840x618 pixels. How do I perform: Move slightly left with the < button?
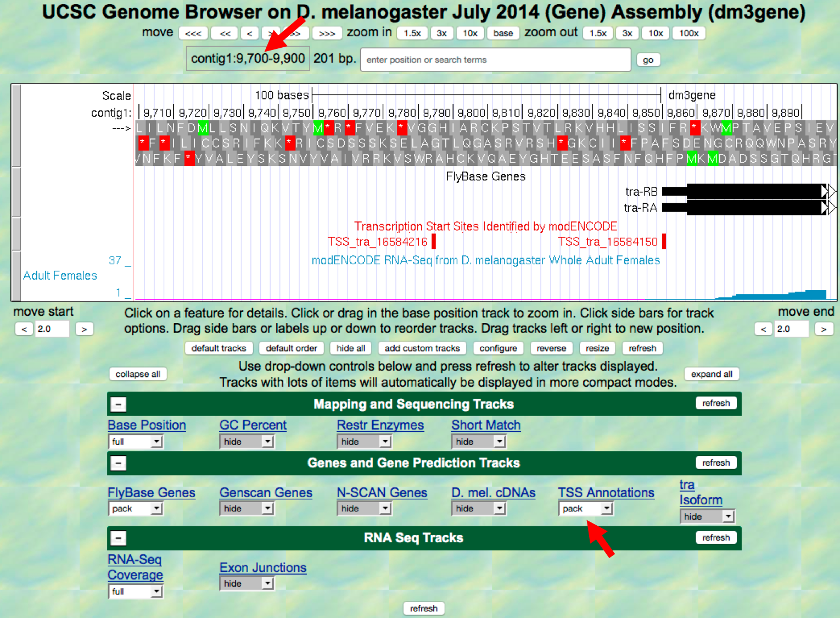point(249,34)
